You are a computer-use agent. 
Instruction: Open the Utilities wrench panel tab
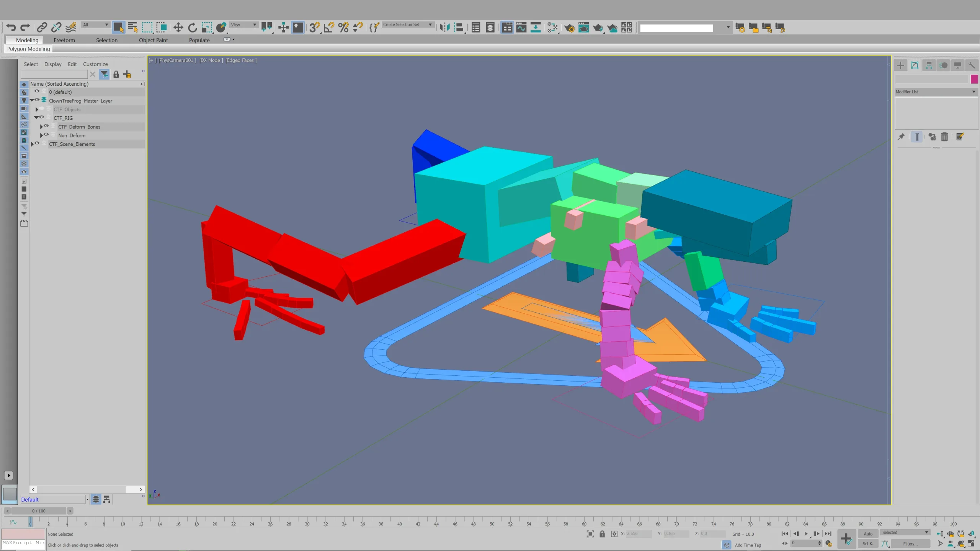click(x=972, y=65)
